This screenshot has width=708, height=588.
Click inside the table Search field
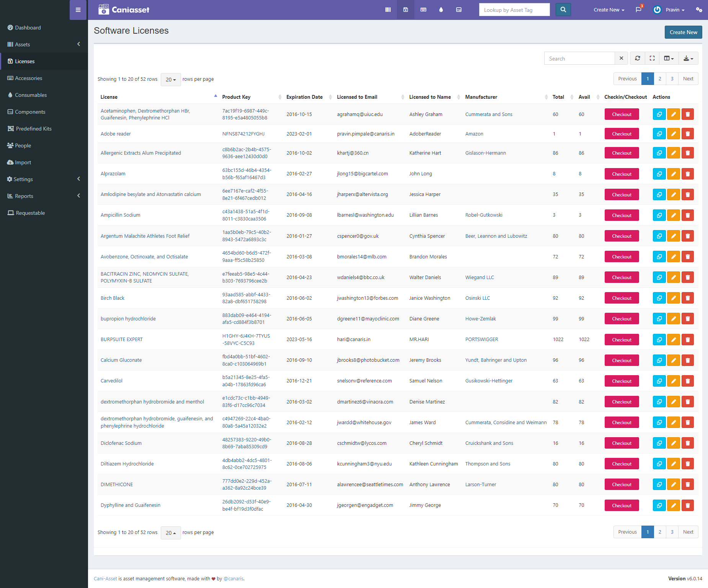tap(579, 58)
